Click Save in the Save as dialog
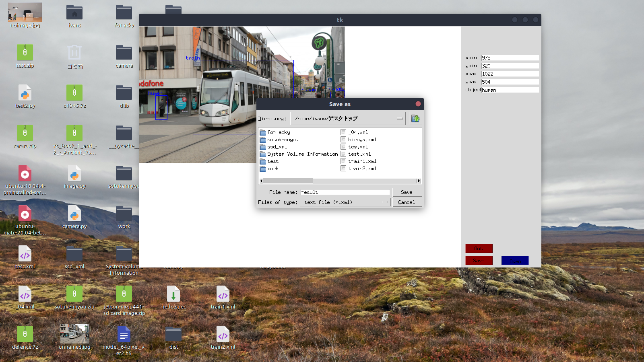This screenshot has width=644, height=362. (x=407, y=192)
